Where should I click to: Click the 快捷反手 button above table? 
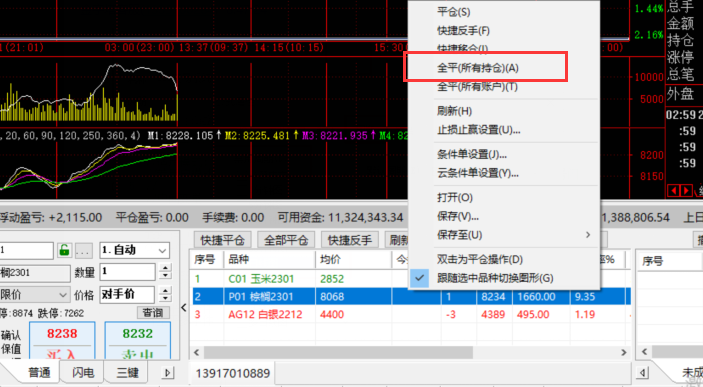click(350, 240)
